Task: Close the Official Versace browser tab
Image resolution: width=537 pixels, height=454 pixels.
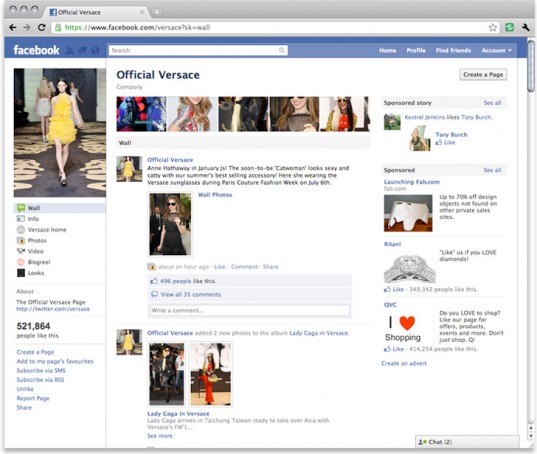Action: pos(142,12)
